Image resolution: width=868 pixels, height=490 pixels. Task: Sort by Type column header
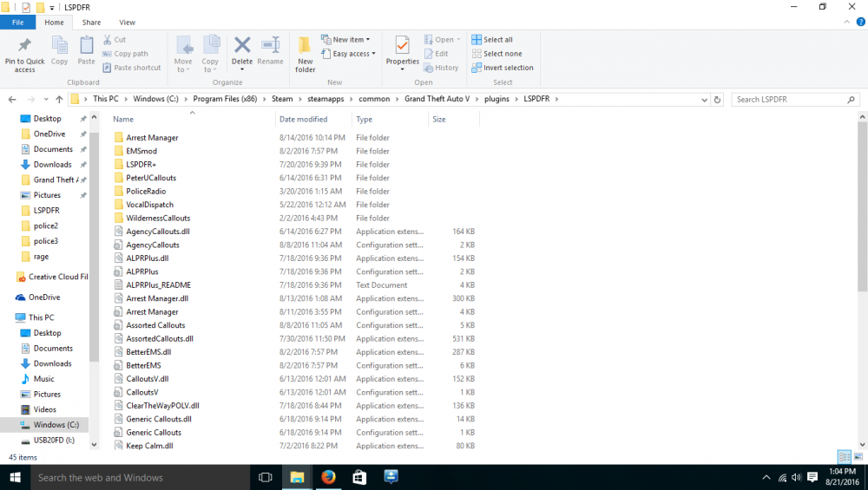tap(391, 119)
